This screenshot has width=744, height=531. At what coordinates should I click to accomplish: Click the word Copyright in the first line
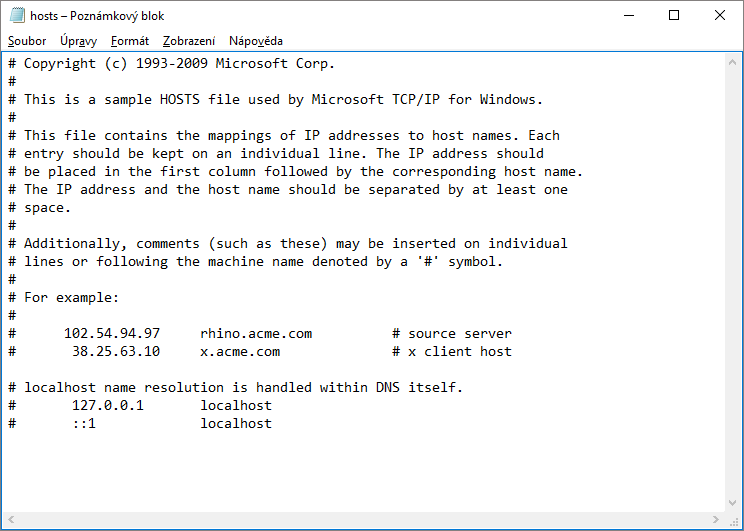[60, 64]
